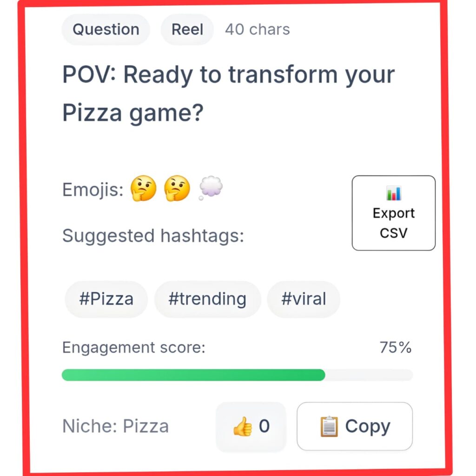Screen dimensions: 476x476
Task: Click the Export CSV button
Action: pyautogui.click(x=393, y=212)
